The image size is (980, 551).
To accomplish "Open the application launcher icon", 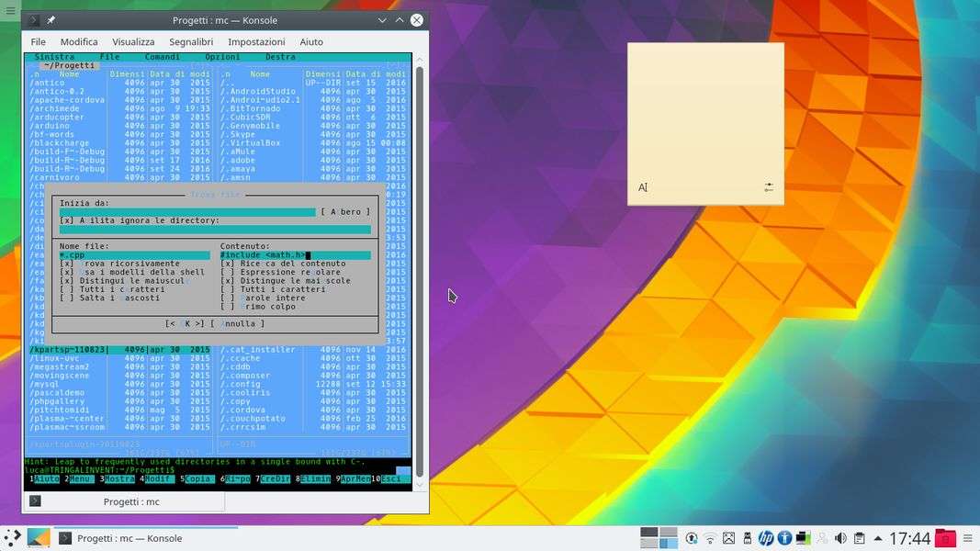I will pyautogui.click(x=12, y=538).
